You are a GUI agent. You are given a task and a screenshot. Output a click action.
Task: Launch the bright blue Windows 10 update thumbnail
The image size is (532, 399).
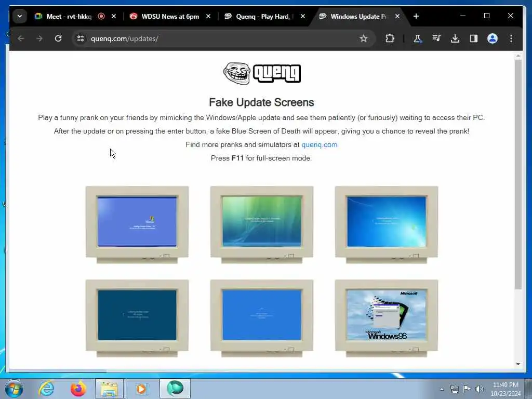[x=262, y=318]
